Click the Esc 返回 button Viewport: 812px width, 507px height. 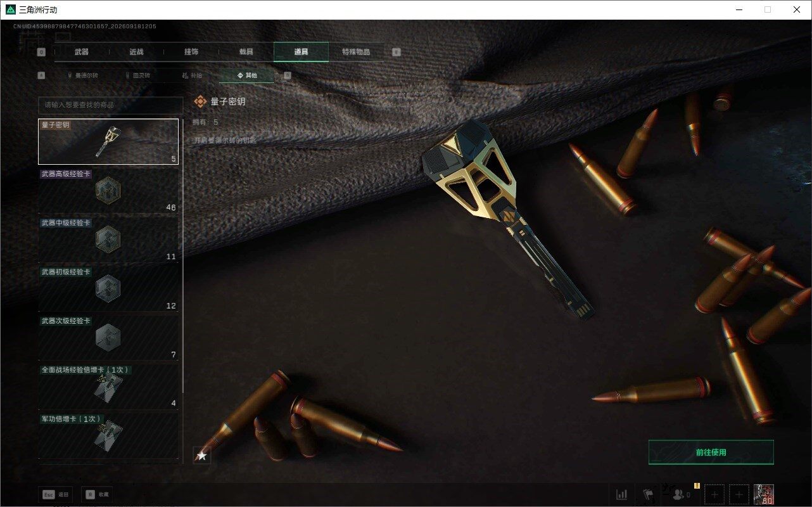56,494
